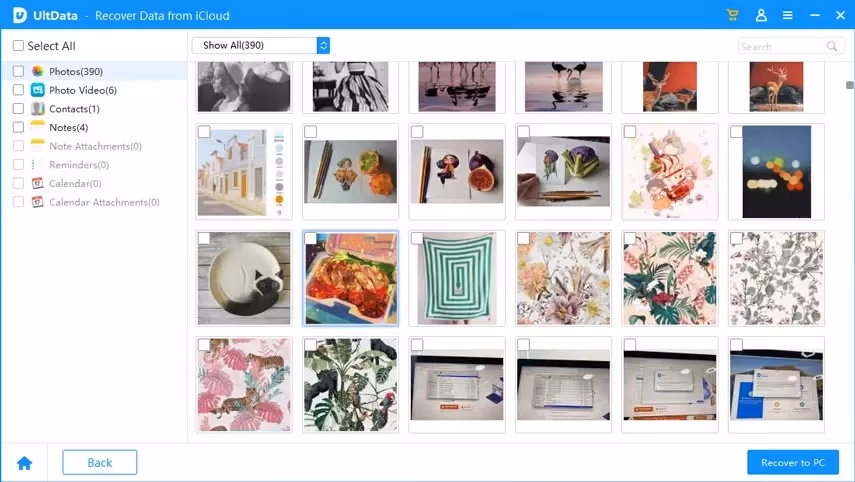Screen dimensions: 855x482
Task: Click the search magnifier icon
Action: coord(831,46)
